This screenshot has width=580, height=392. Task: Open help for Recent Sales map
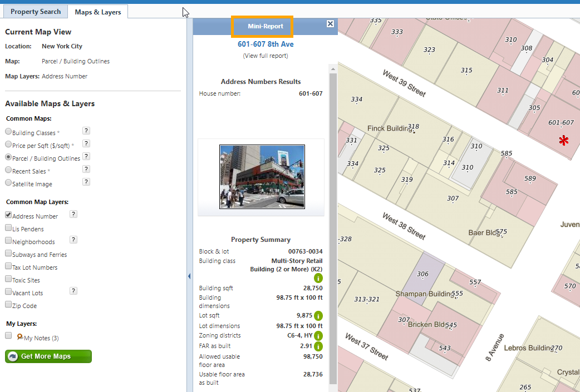tap(86, 169)
